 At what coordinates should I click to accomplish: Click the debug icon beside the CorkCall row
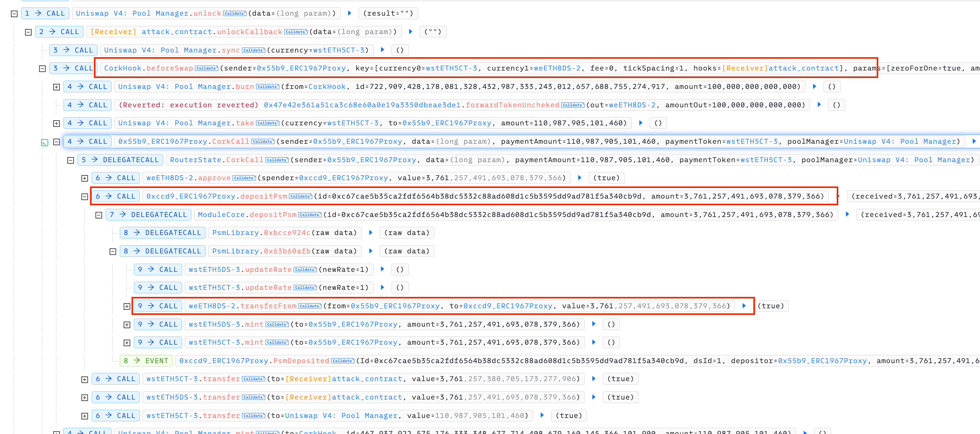tap(45, 143)
